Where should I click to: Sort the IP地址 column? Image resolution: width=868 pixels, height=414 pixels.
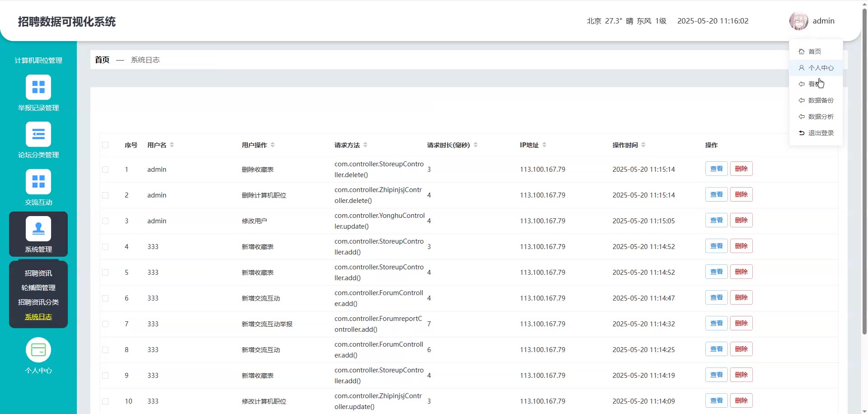click(x=544, y=145)
